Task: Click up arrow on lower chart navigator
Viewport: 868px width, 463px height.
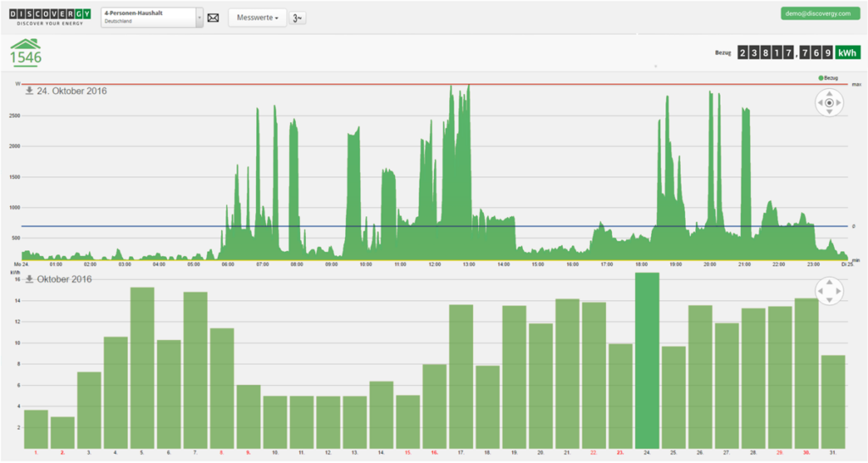Action: point(829,283)
